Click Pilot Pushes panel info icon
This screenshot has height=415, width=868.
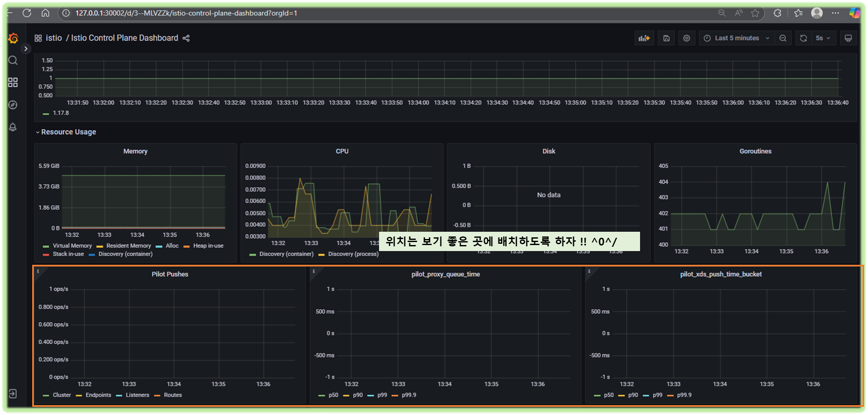coord(38,271)
